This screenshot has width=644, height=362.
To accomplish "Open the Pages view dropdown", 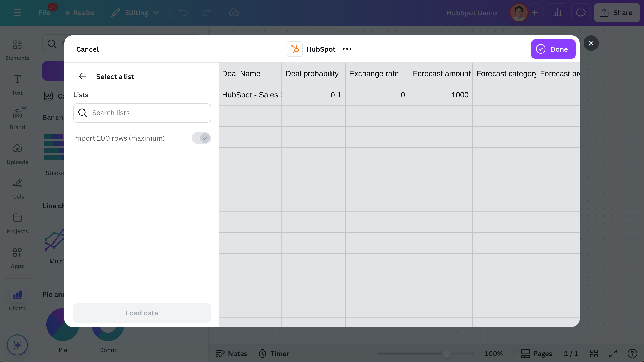I will 537,353.
